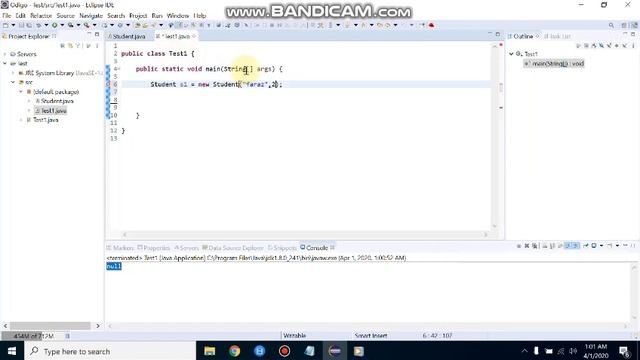Maximize the Outline panel
640x360 pixels.
click(633, 35)
